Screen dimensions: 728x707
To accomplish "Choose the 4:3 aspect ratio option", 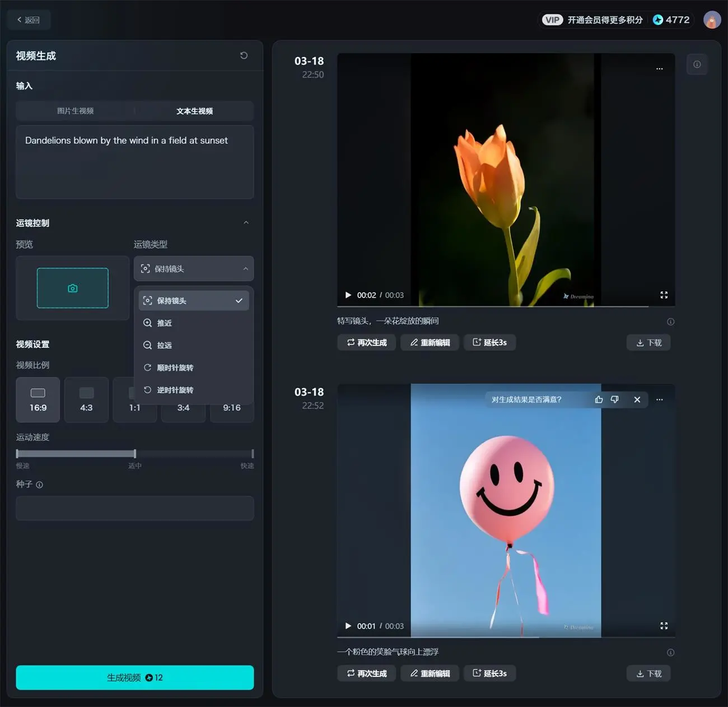I will pyautogui.click(x=86, y=399).
